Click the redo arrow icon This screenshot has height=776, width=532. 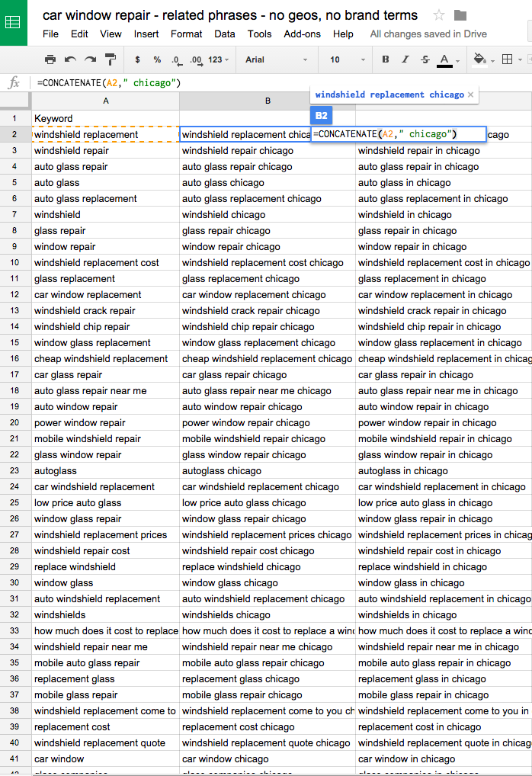coord(90,59)
